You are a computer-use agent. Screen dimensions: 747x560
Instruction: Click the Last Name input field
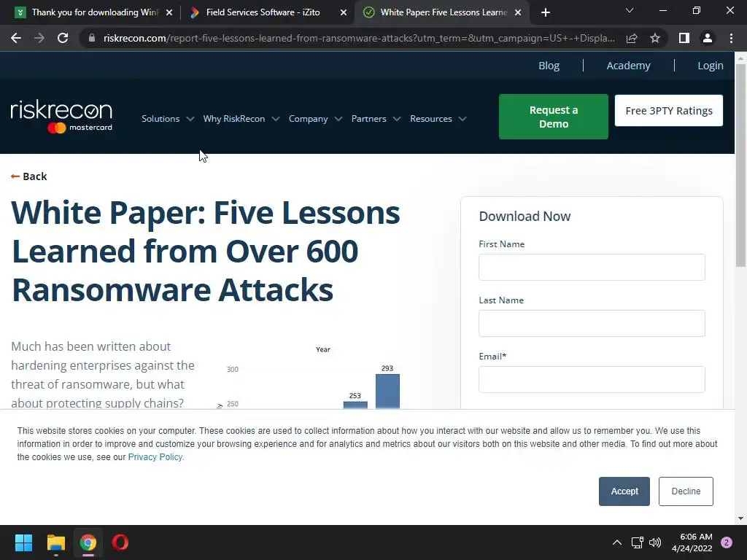coord(592,323)
